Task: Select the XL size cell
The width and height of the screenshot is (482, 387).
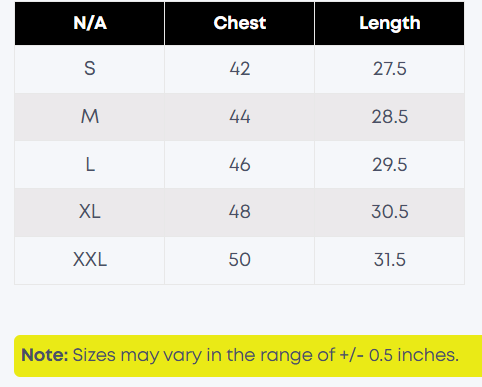Action: tap(90, 212)
